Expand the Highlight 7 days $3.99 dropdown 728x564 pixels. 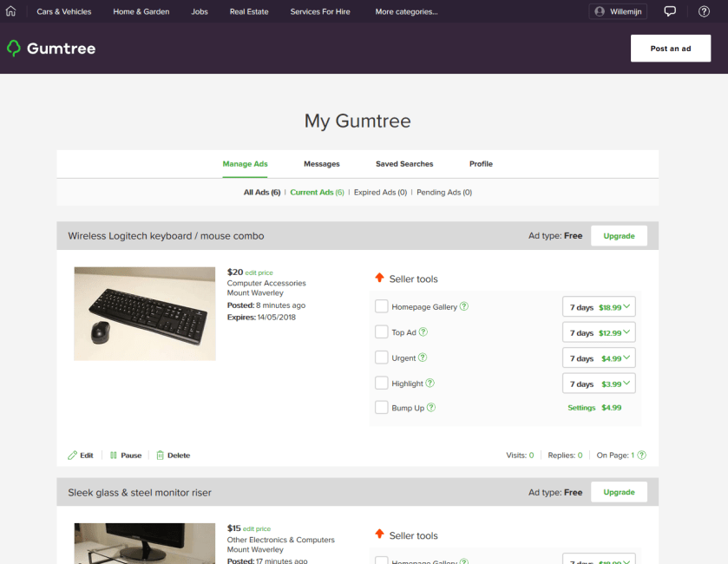tap(599, 384)
